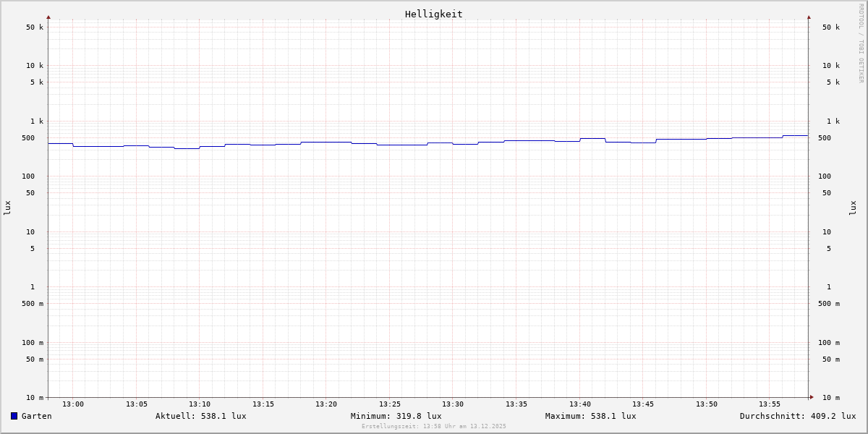
Task: Click the Maximum 538.1 lux reading
Action: pyautogui.click(x=590, y=416)
